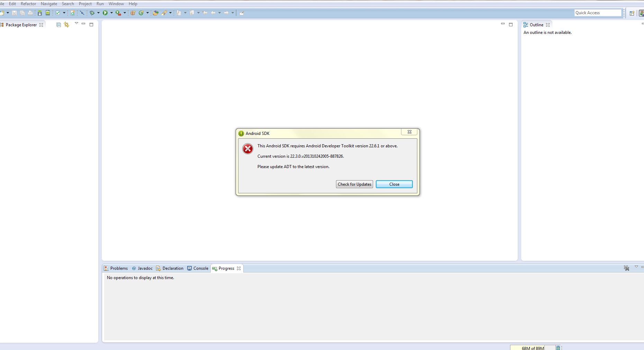Close the Android SDK dialog with X

pos(409,132)
